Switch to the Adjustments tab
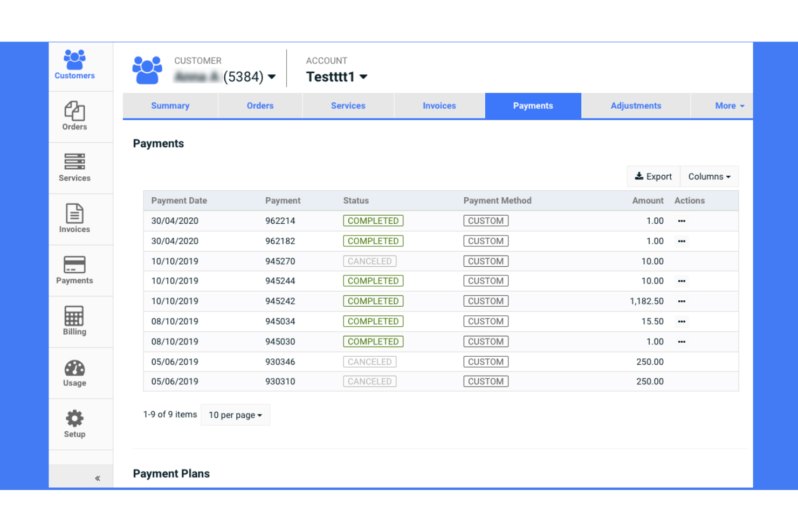This screenshot has height=532, width=798. pyautogui.click(x=636, y=106)
